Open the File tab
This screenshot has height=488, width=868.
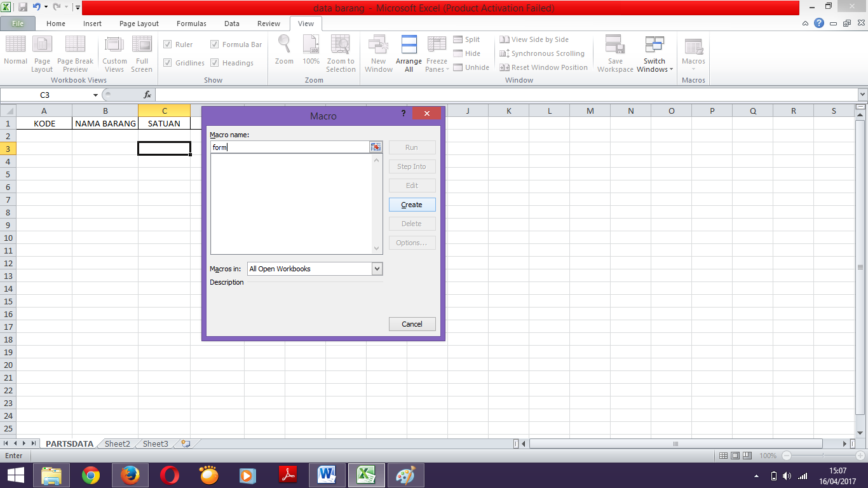tap(18, 24)
